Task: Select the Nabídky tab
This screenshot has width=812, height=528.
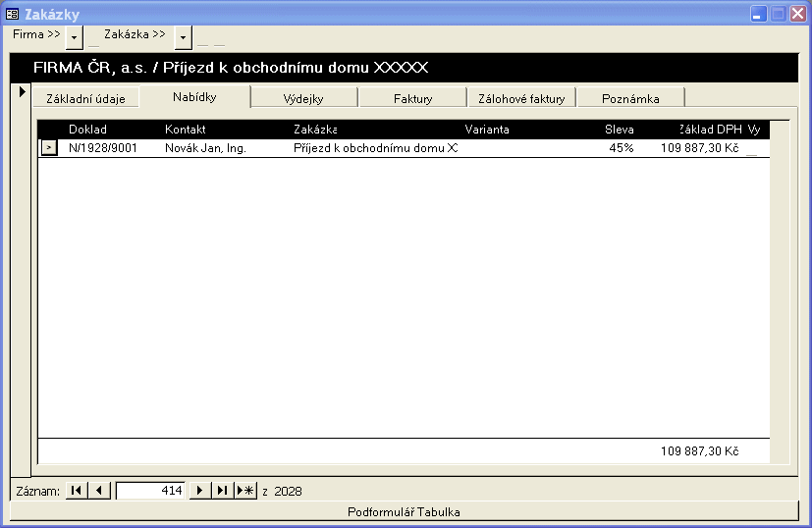Action: [194, 96]
